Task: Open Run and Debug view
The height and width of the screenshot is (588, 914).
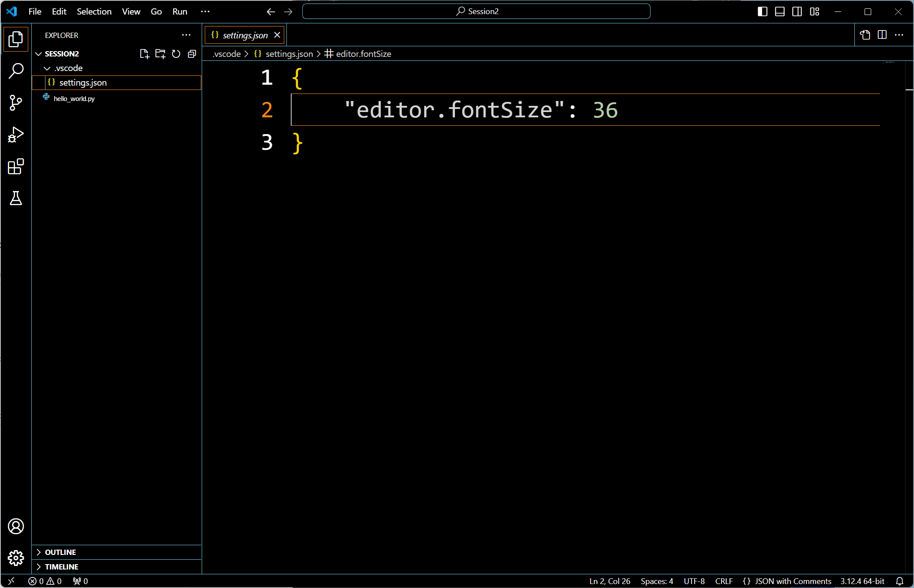Action: coord(16,135)
